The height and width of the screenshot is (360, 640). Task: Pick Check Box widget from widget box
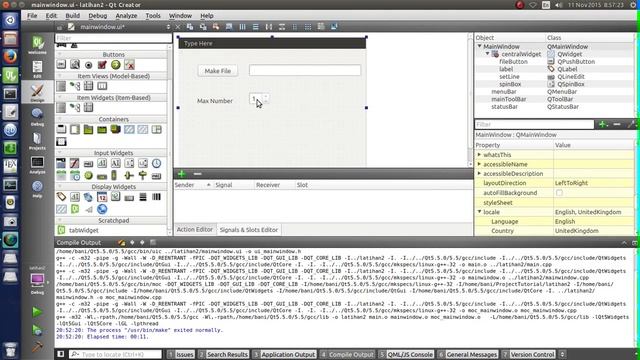tap(102, 64)
